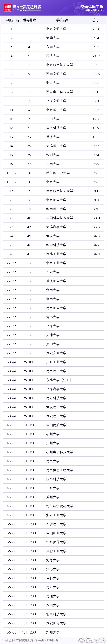Click 同济大学 in the ranking list
The width and height of the screenshot is (107, 644).
(x=53, y=56)
